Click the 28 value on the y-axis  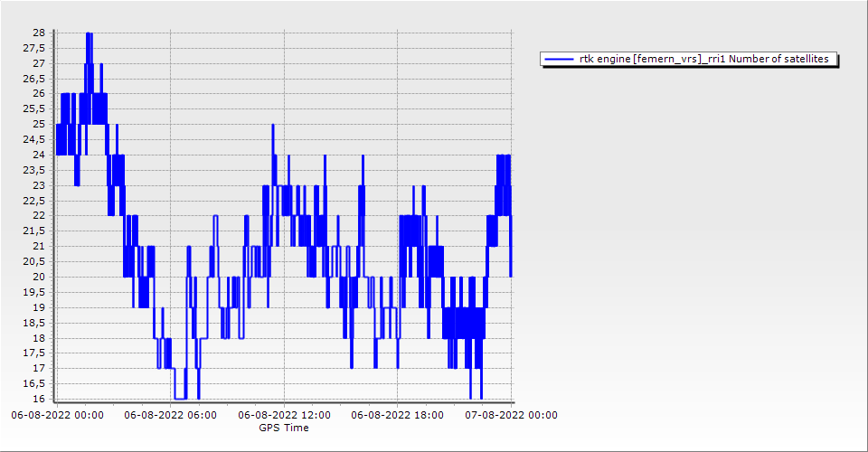point(39,33)
